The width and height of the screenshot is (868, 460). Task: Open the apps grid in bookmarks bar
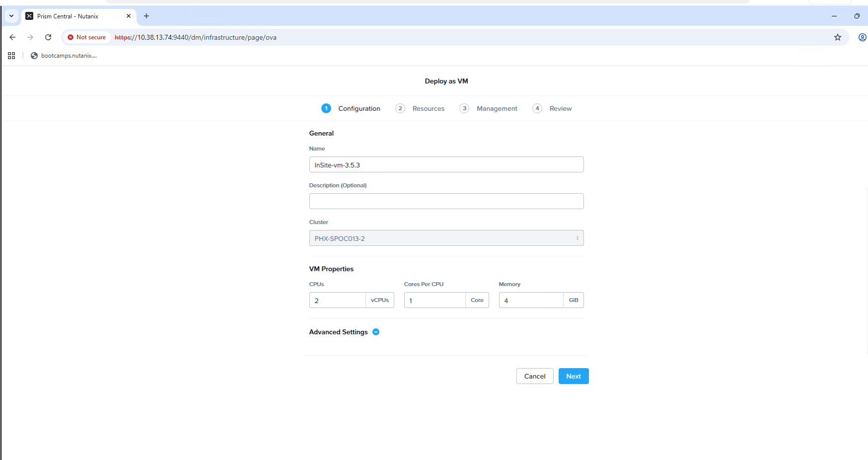(11, 56)
